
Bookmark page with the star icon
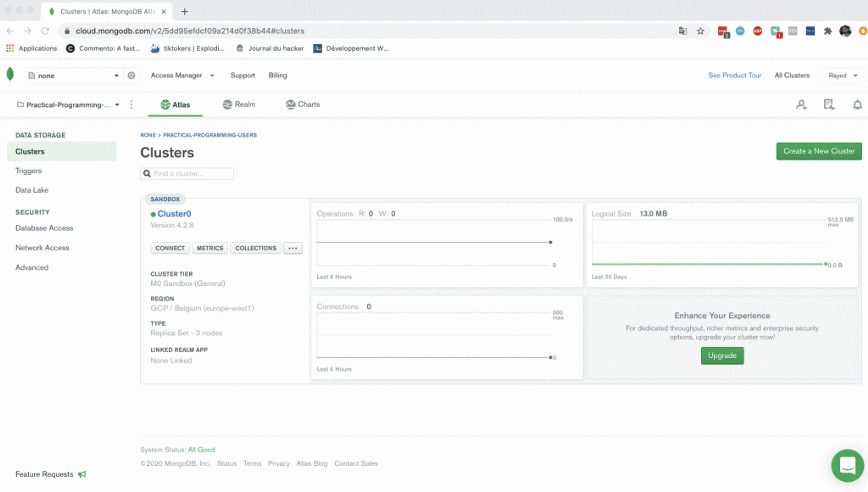coord(701,31)
